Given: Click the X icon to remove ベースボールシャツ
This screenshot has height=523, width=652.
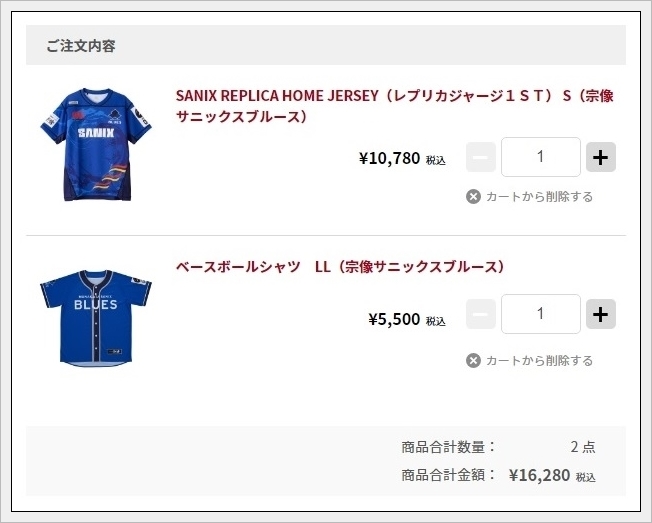Looking at the screenshot, I should pyautogui.click(x=474, y=360).
